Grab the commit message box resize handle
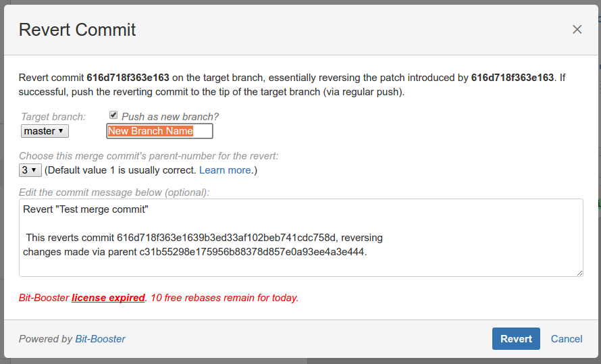The height and width of the screenshot is (364, 601). point(579,273)
